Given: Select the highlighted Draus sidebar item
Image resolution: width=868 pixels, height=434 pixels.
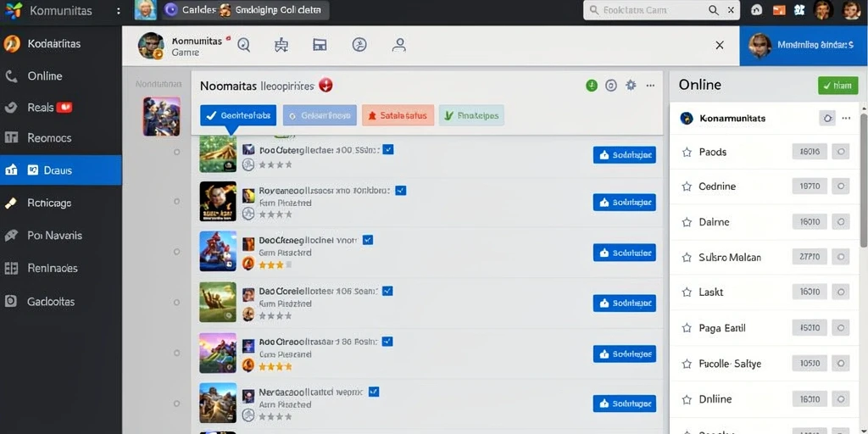Looking at the screenshot, I should point(61,170).
